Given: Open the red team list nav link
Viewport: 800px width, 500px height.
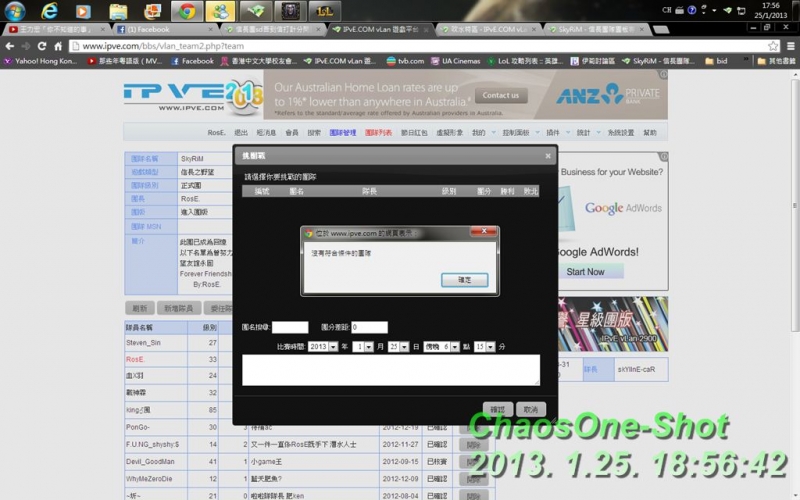Looking at the screenshot, I should [x=378, y=133].
